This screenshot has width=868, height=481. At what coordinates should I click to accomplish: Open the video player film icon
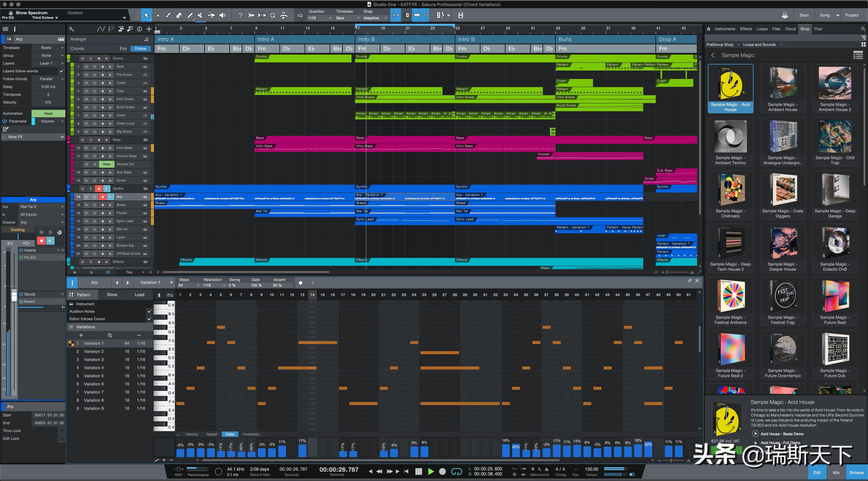461,15
